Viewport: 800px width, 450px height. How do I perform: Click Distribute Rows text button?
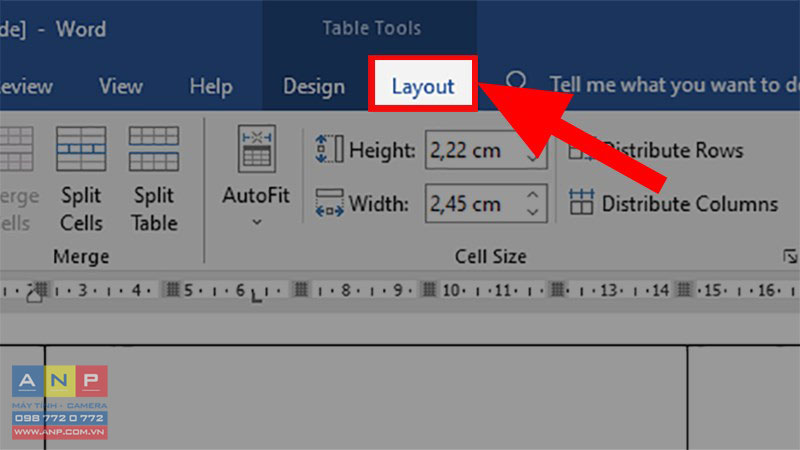[673, 150]
